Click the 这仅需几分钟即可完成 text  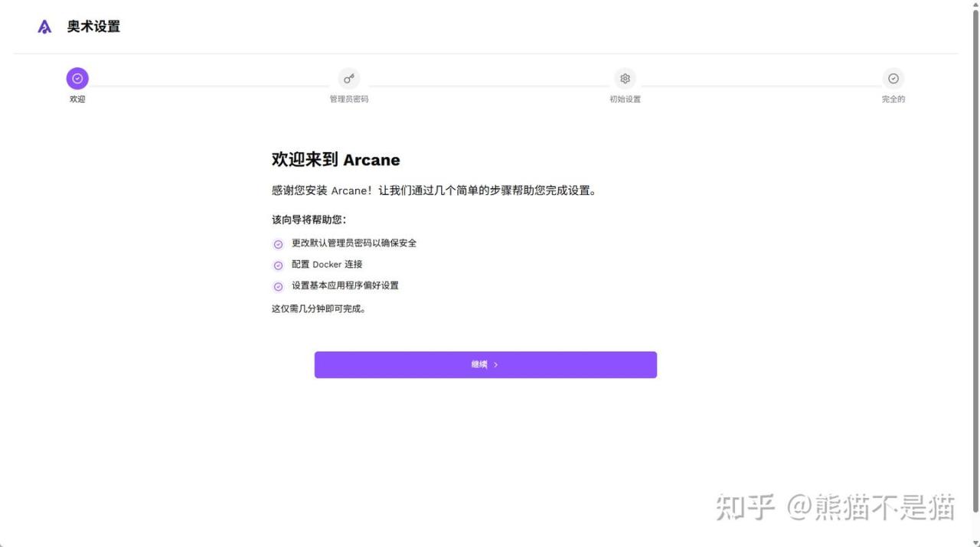pos(318,309)
